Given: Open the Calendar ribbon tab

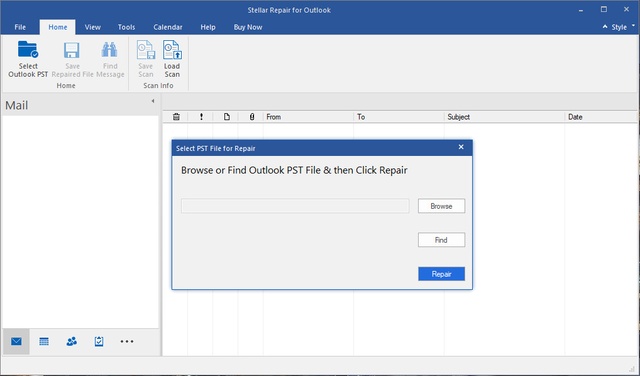Looking at the screenshot, I should [168, 27].
